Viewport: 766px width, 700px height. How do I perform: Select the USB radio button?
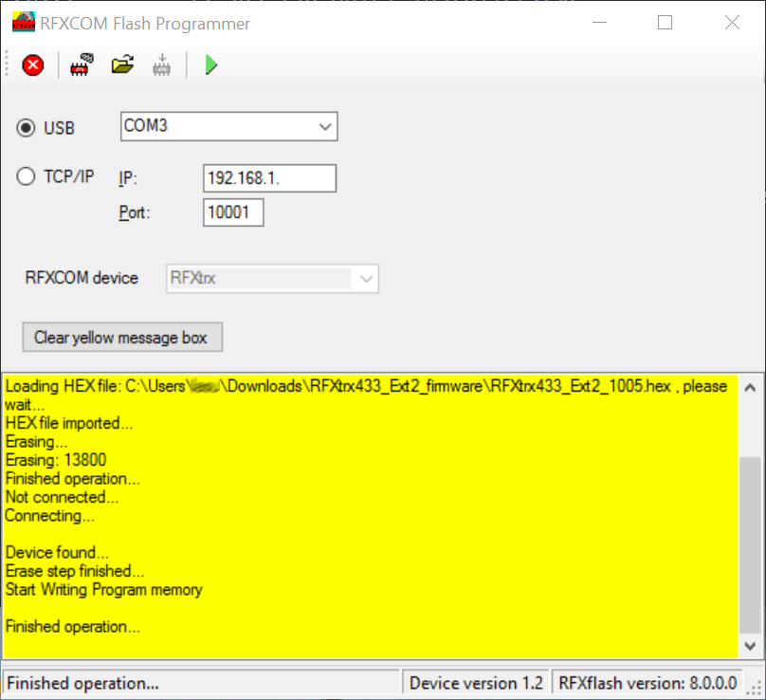(x=26, y=128)
